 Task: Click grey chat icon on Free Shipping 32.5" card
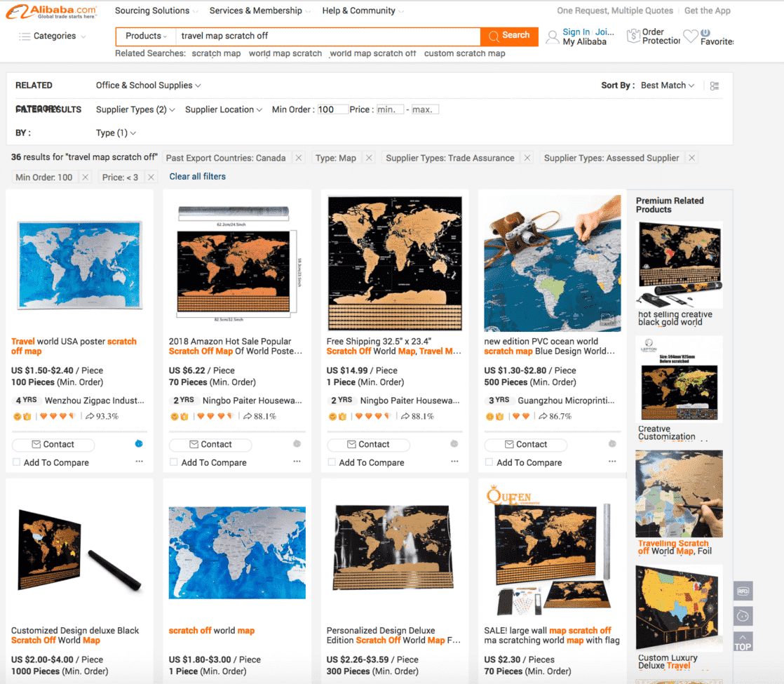(454, 444)
